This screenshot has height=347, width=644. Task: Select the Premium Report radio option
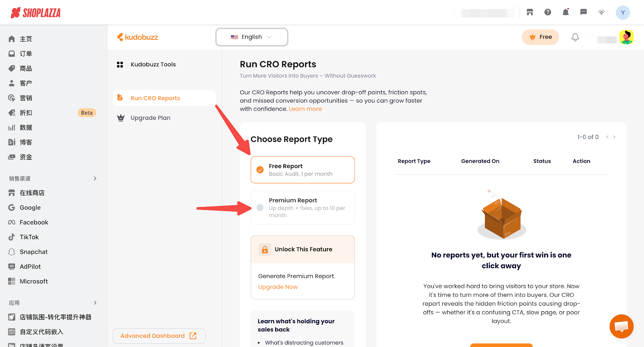(x=260, y=207)
